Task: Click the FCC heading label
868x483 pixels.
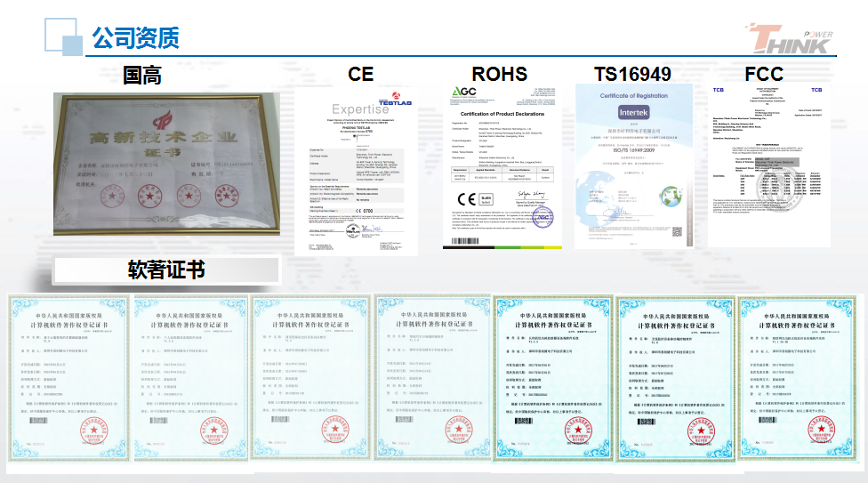Action: (x=764, y=74)
